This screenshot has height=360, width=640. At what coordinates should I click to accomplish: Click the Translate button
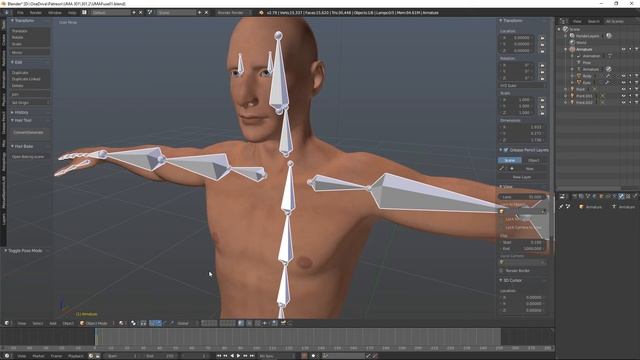[30, 31]
